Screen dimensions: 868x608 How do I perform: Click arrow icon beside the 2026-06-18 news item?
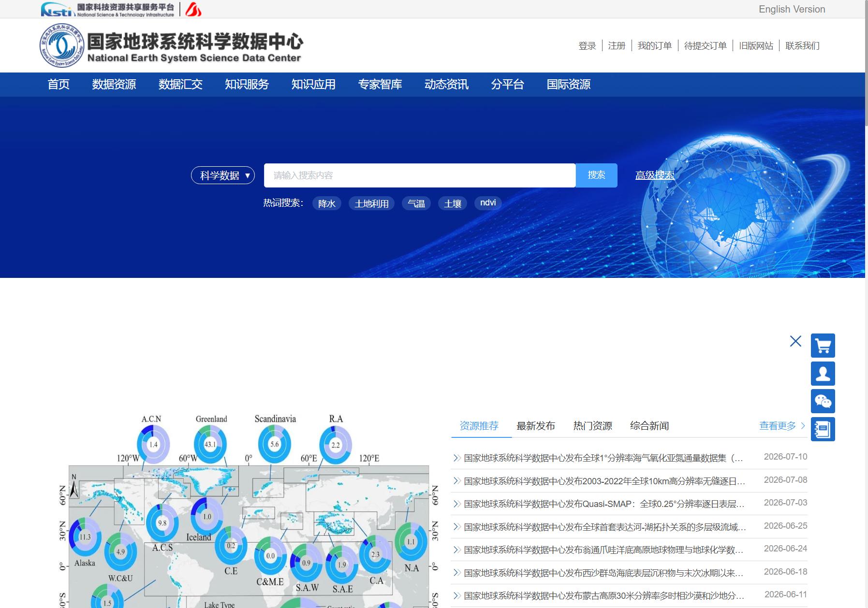pyautogui.click(x=456, y=573)
